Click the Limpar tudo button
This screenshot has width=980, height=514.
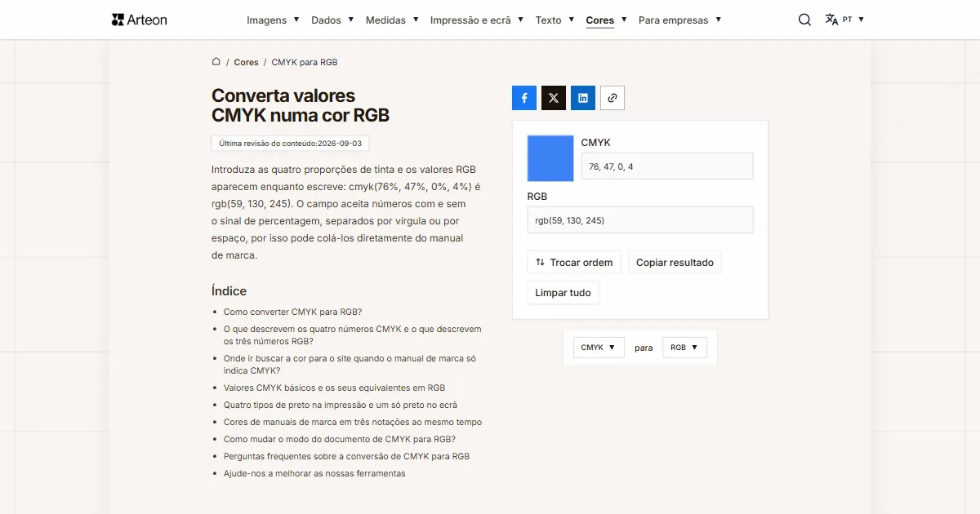563,293
